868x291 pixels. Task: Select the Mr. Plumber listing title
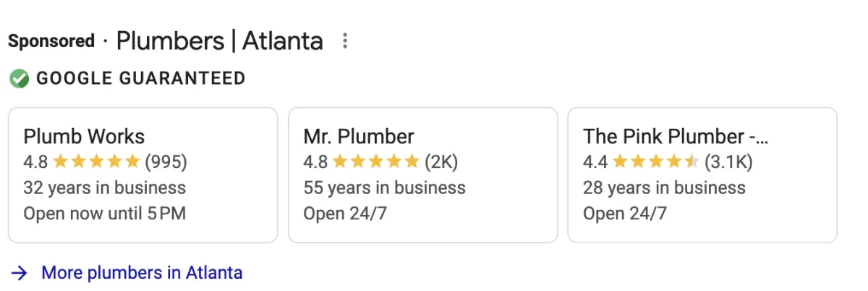(359, 136)
